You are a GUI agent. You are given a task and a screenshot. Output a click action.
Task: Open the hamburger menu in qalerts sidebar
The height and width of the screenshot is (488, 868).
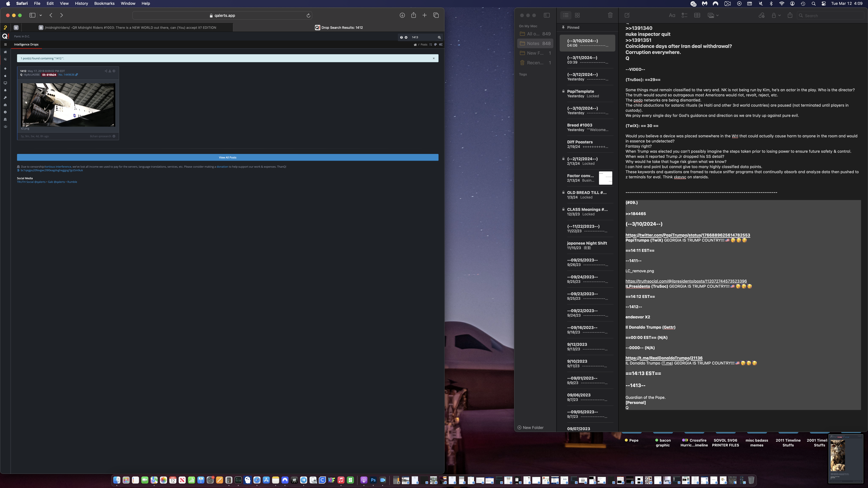point(5,44)
